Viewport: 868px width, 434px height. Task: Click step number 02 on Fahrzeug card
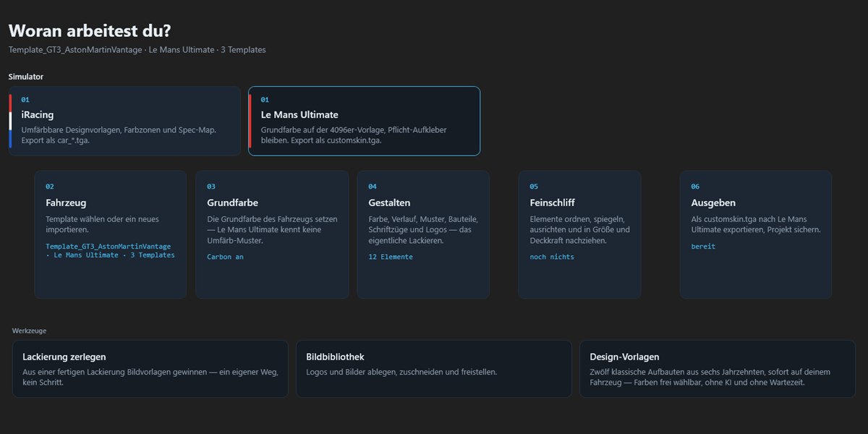click(x=50, y=187)
